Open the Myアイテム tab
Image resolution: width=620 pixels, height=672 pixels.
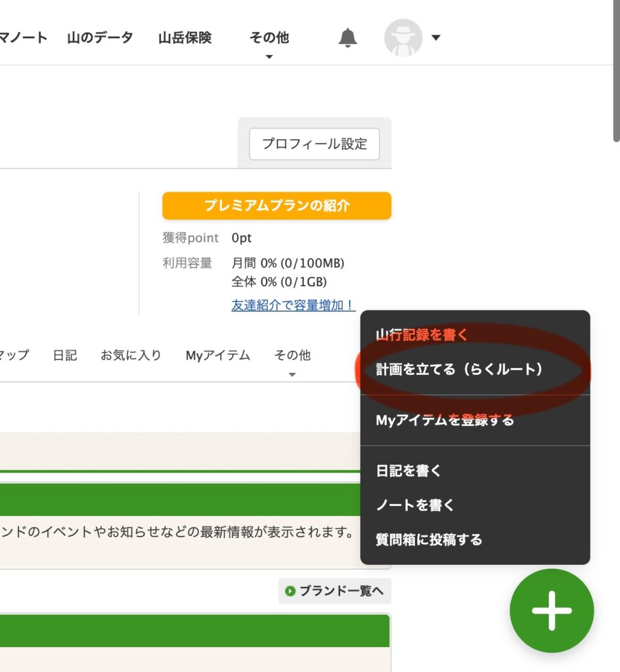pyautogui.click(x=218, y=355)
